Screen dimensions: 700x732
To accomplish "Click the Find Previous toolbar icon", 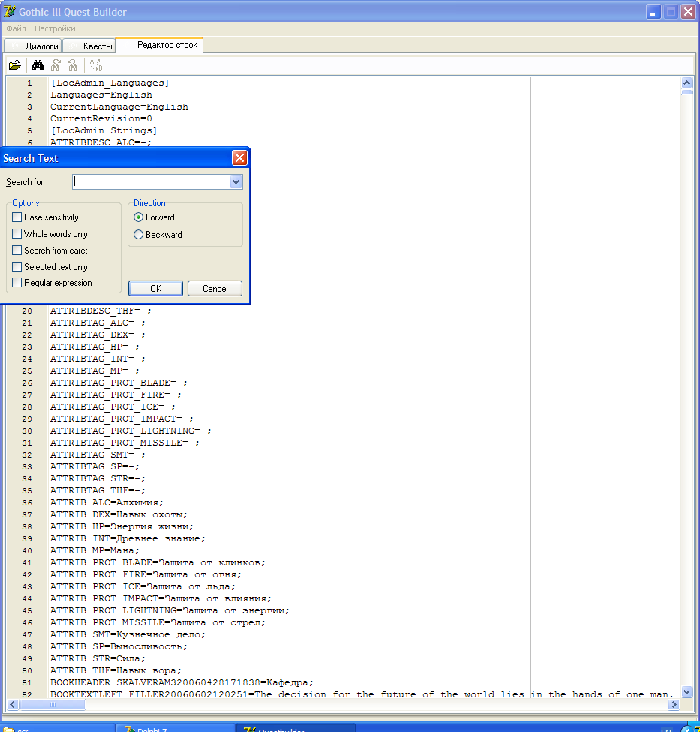I will [x=72, y=65].
